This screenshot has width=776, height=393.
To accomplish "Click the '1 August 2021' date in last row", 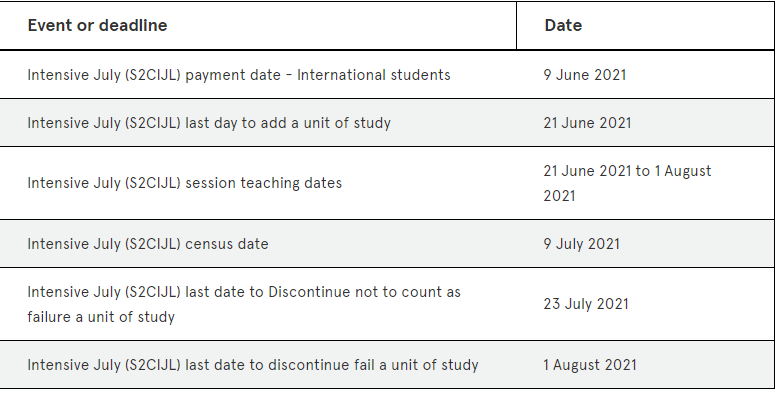I will click(x=590, y=365).
